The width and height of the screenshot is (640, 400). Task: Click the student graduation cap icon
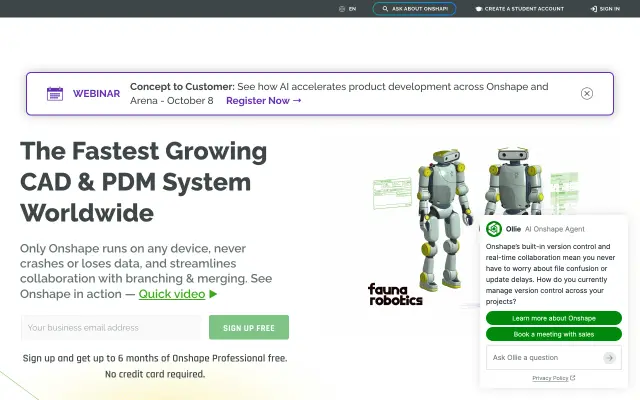479,9
